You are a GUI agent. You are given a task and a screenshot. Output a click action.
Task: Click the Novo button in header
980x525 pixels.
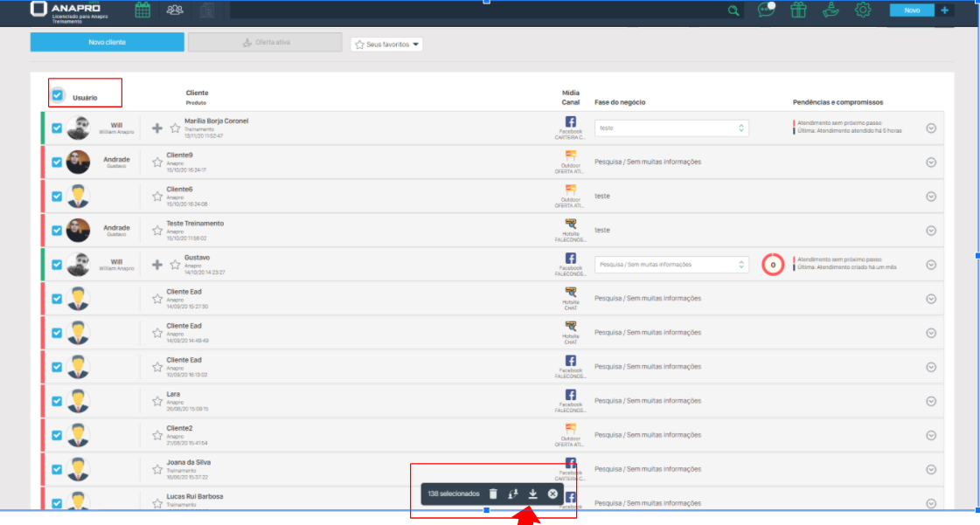(912, 10)
